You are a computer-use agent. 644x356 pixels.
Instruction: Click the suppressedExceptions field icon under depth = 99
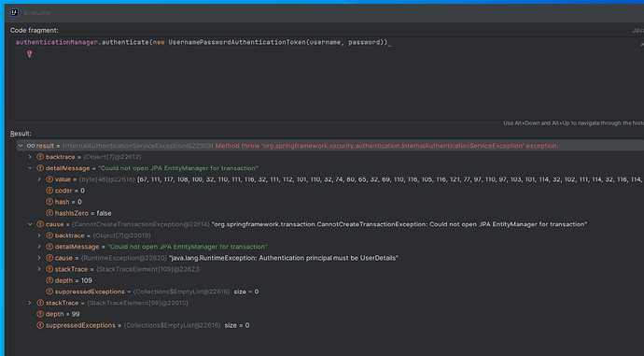coord(40,325)
